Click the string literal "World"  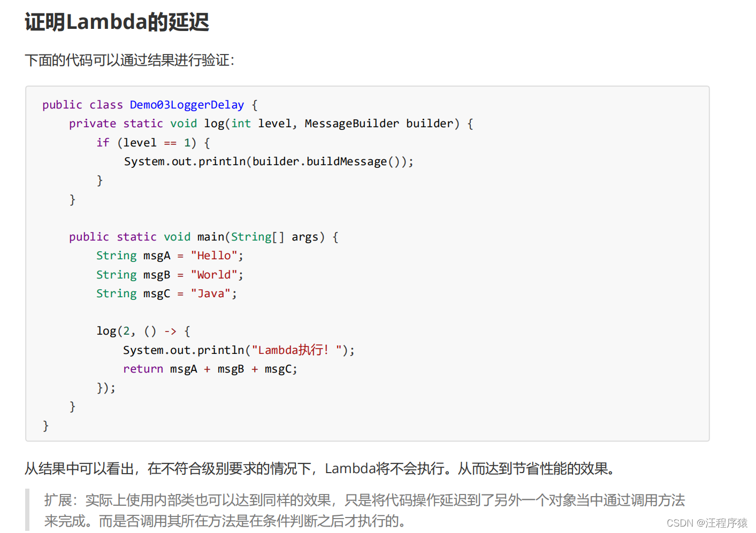[214, 275]
